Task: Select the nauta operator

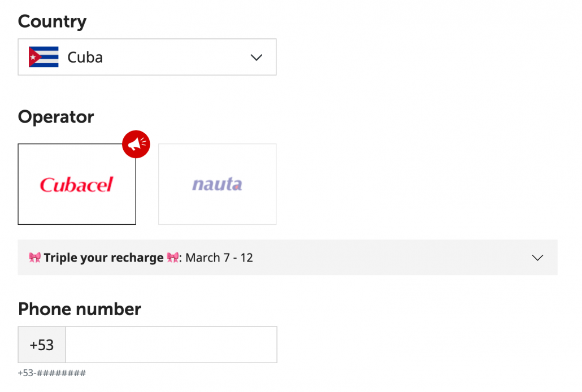Action: click(x=217, y=184)
